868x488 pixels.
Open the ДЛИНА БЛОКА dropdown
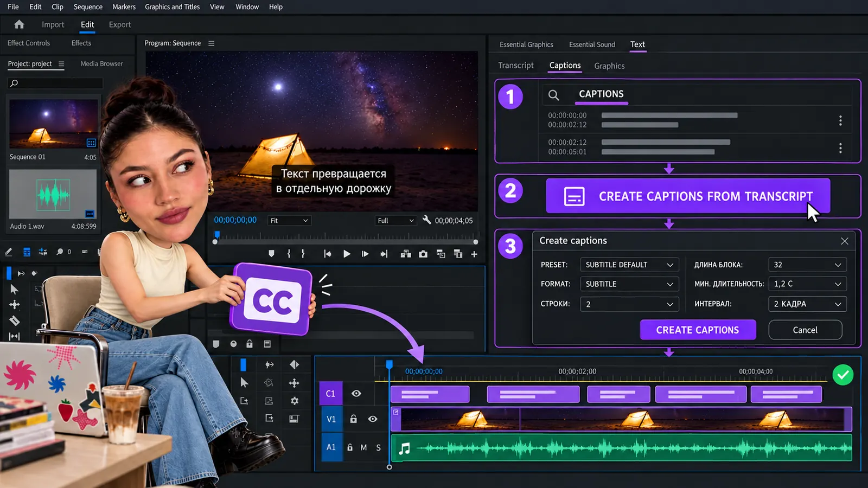click(807, 265)
